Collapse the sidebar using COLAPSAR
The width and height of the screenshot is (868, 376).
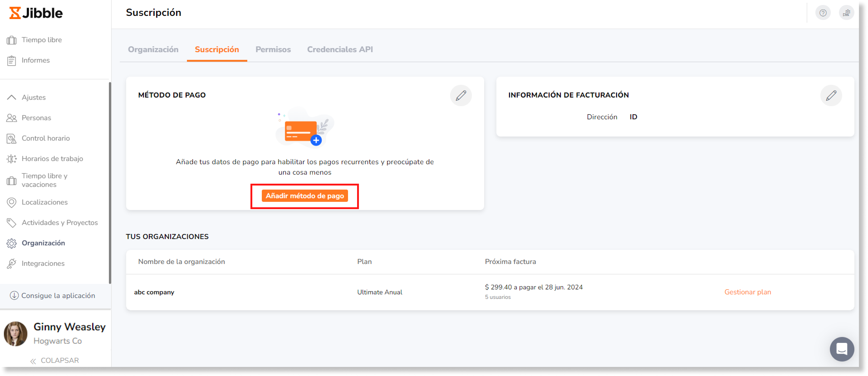[x=55, y=360]
